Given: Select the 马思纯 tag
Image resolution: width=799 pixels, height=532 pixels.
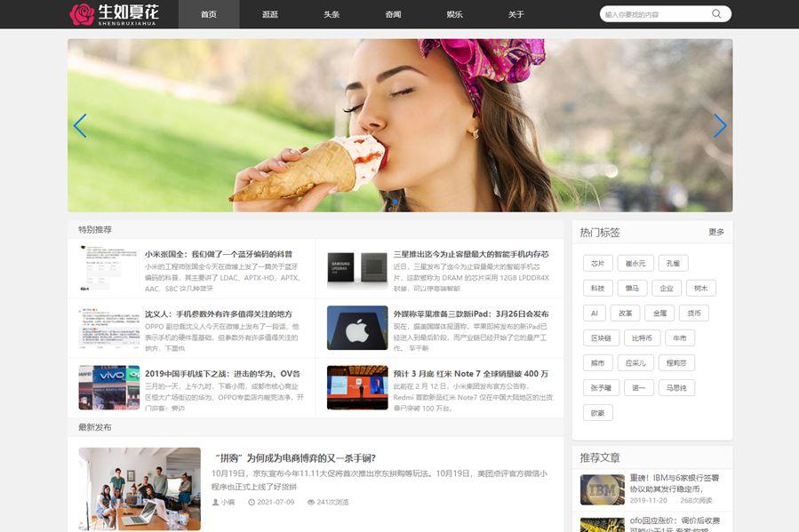Looking at the screenshot, I should pyautogui.click(x=676, y=388).
